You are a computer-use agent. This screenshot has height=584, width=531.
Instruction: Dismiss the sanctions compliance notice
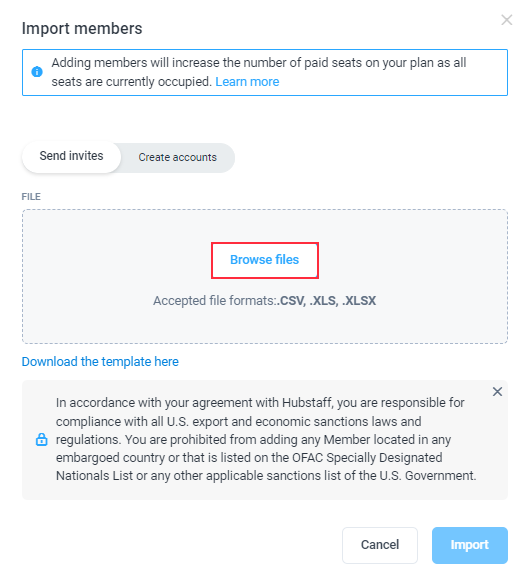click(497, 391)
